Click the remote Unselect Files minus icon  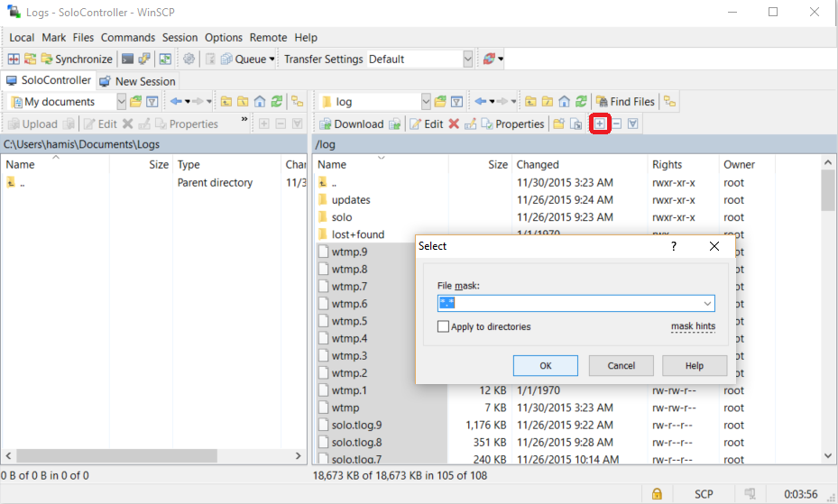coord(616,124)
